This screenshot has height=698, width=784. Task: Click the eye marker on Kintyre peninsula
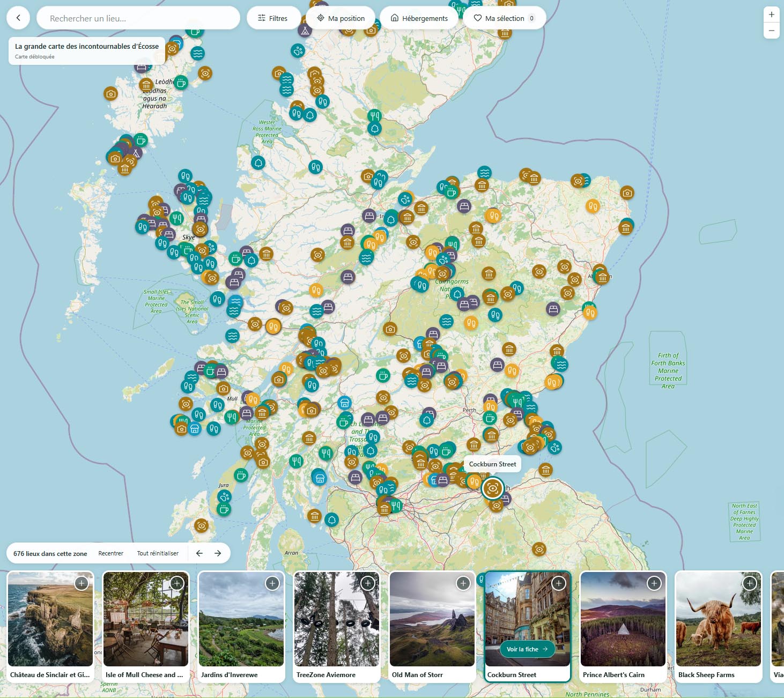pyautogui.click(x=201, y=525)
